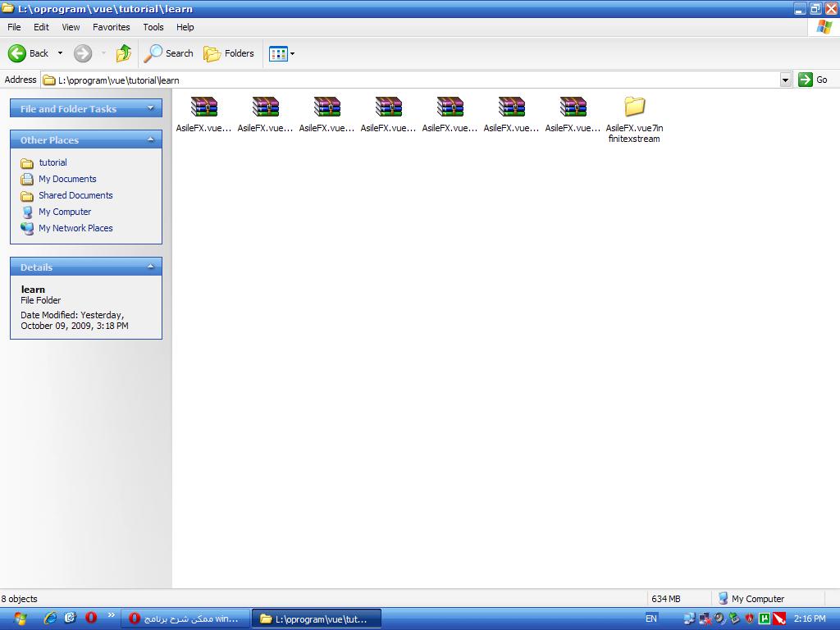This screenshot has width=840, height=630.
Task: Open the Help menu
Action: pos(185,27)
